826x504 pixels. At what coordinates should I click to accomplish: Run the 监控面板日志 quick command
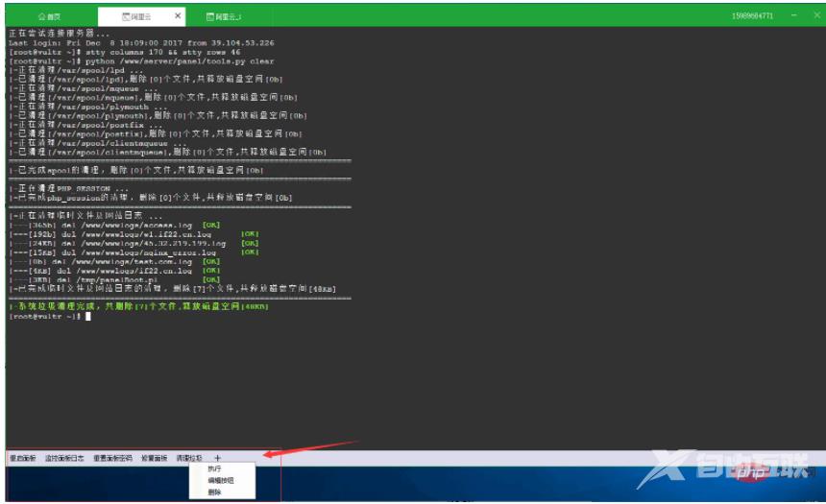(x=64, y=458)
